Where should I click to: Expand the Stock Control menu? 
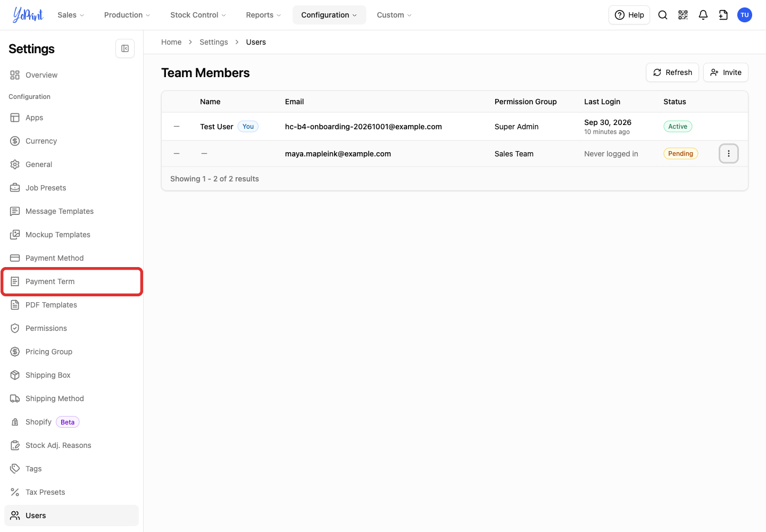(198, 15)
